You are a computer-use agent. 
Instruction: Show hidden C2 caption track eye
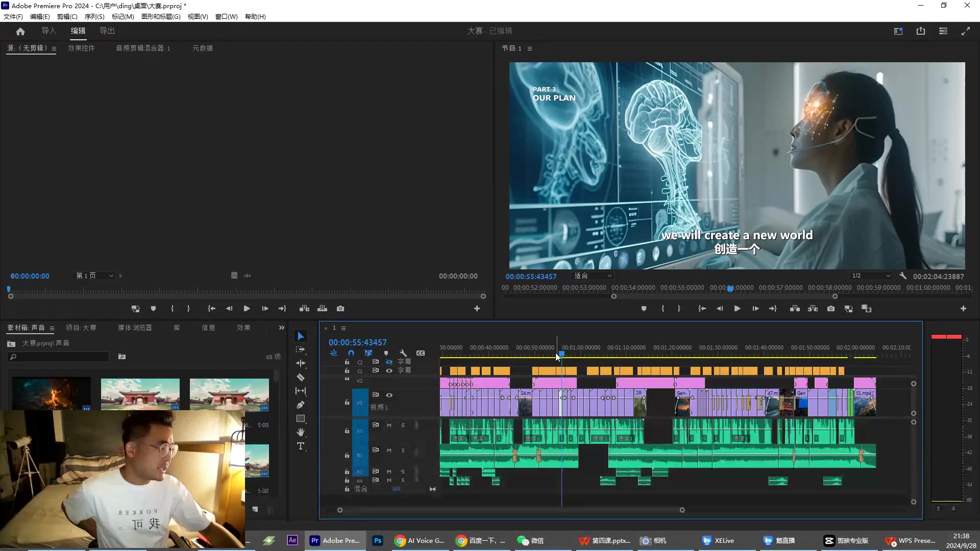coord(389,362)
